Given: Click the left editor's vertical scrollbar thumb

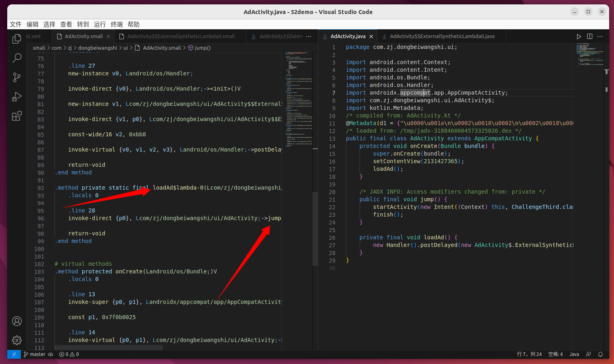Looking at the screenshot, I should point(315,229).
